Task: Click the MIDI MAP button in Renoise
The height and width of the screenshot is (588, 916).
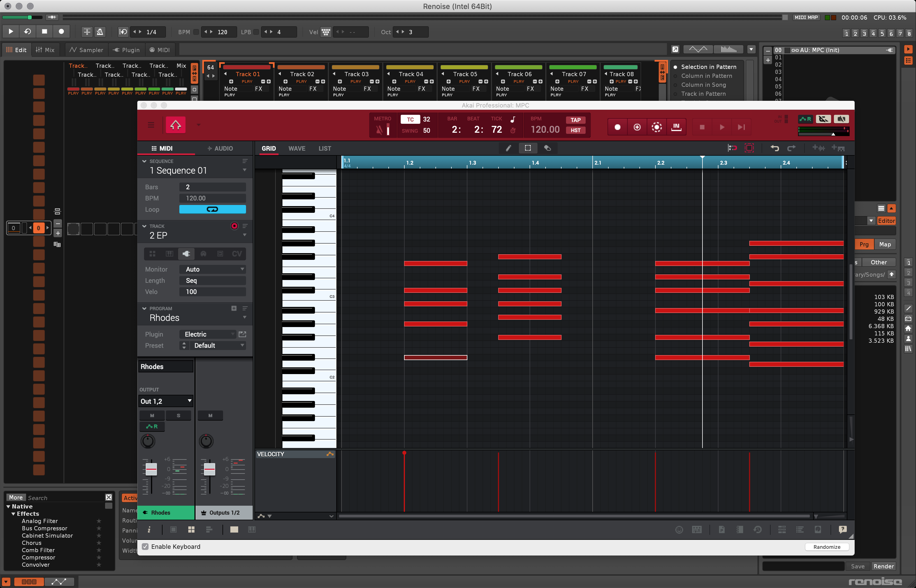Action: point(806,18)
